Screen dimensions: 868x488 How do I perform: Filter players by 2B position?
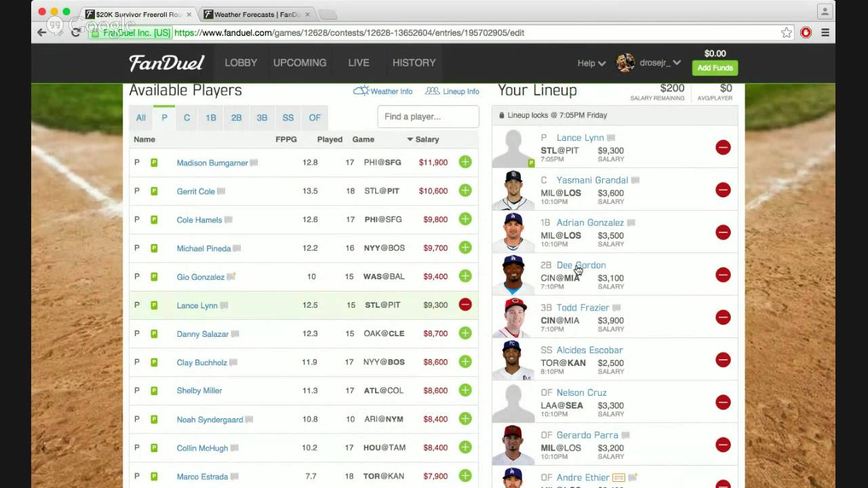[x=236, y=117]
